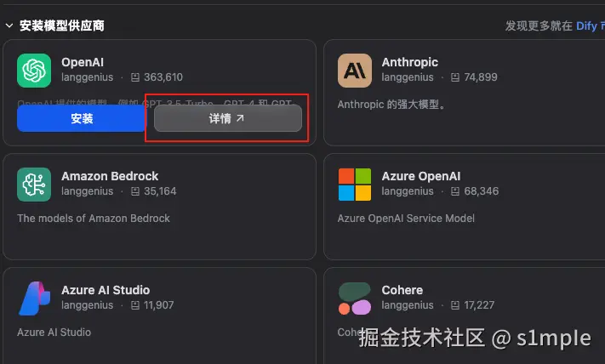This screenshot has height=364, width=605.
Task: Click the Amazon Bedrock logo icon
Action: (x=35, y=185)
